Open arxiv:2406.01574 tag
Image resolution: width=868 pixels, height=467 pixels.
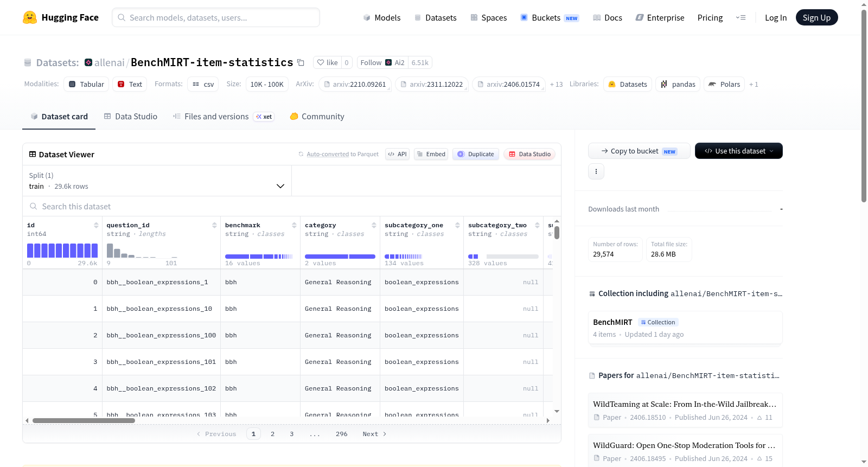pos(509,84)
